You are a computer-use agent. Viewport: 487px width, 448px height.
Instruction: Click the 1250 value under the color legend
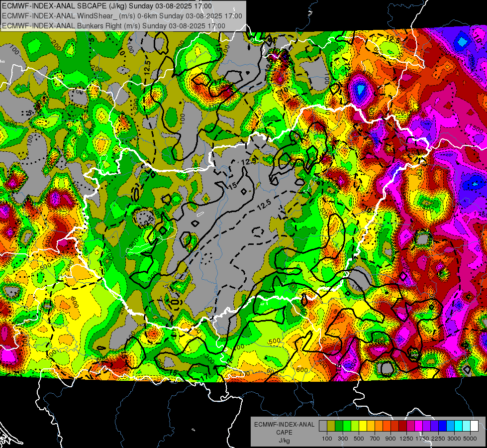(406, 439)
